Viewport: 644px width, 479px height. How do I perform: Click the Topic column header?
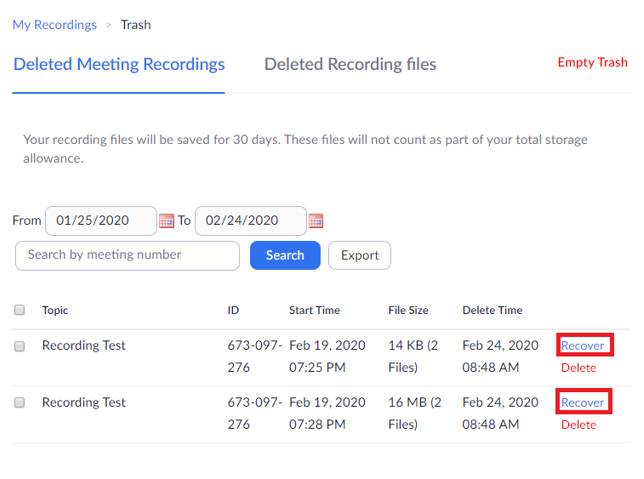pos(55,310)
